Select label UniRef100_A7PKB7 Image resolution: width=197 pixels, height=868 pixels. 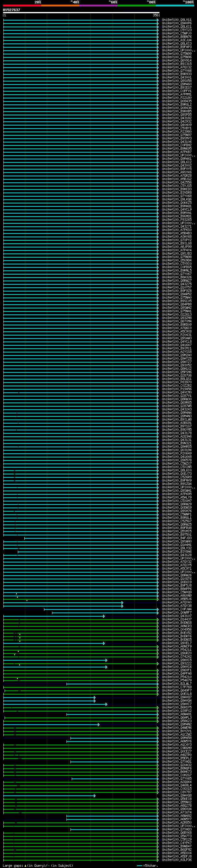coord(177,152)
